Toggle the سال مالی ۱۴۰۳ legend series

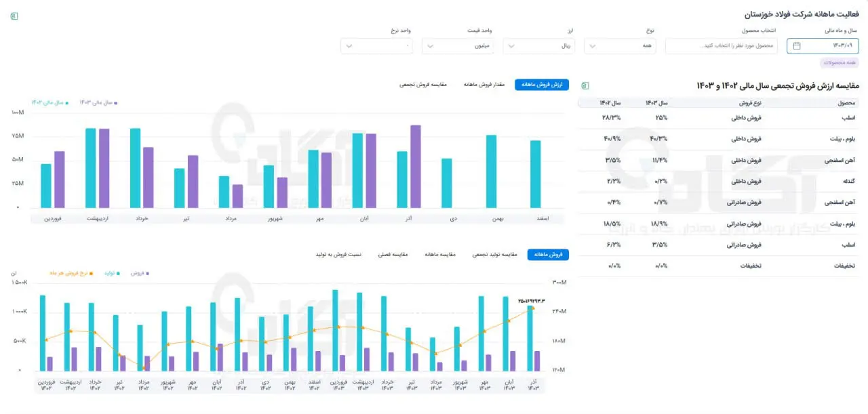pos(98,102)
